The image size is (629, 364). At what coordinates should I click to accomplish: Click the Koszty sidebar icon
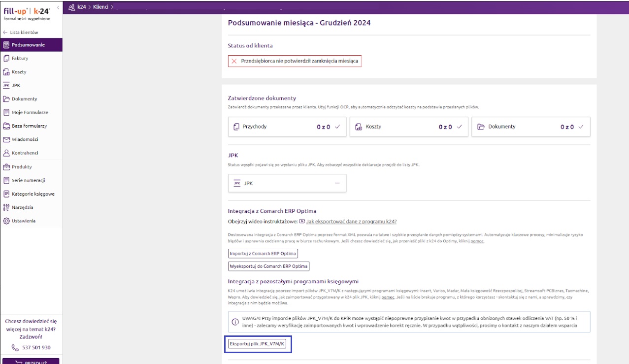pos(6,72)
